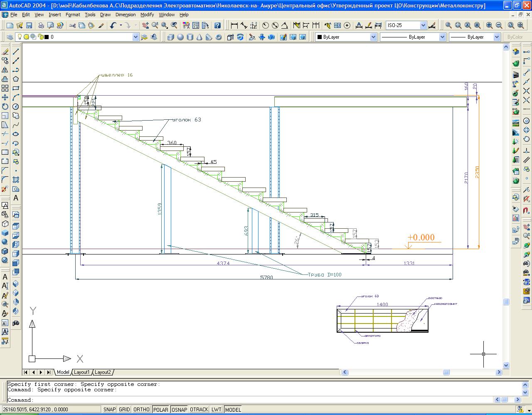Click the Undo arrow icon
Viewport: 532px width, 415px height.
[x=113, y=25]
